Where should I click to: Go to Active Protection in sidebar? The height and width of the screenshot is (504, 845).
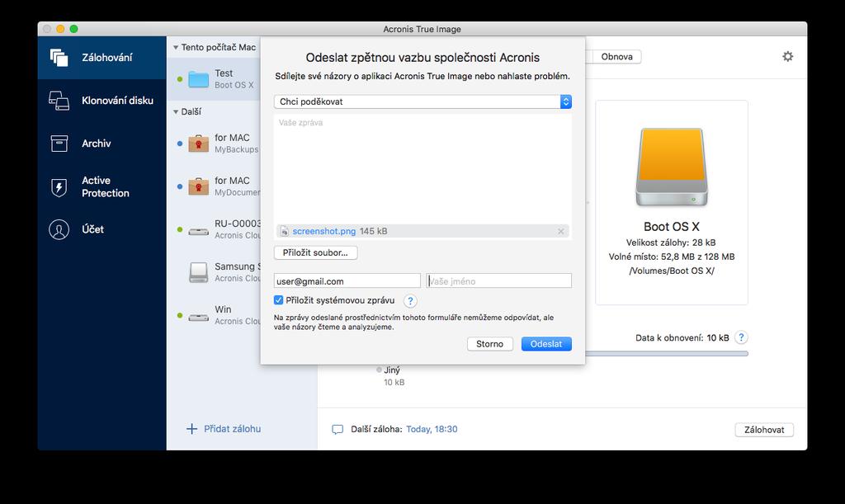click(101, 187)
